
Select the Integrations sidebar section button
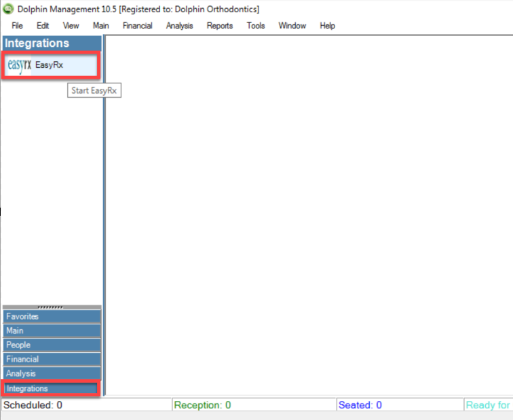coord(51,388)
